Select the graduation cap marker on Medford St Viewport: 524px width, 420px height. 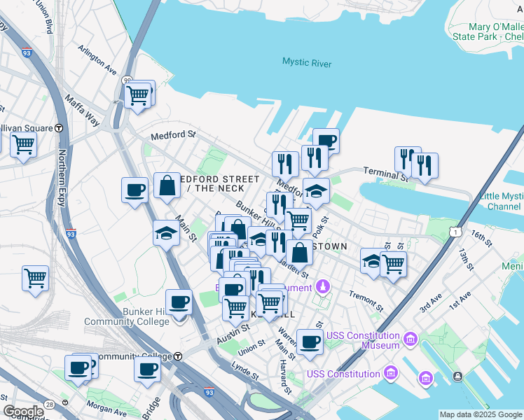coord(316,192)
